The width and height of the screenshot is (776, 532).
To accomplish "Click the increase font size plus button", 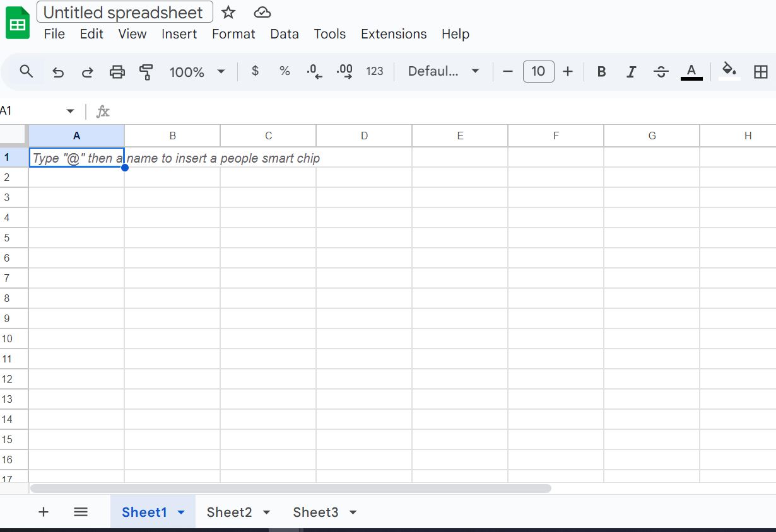I will 568,72.
